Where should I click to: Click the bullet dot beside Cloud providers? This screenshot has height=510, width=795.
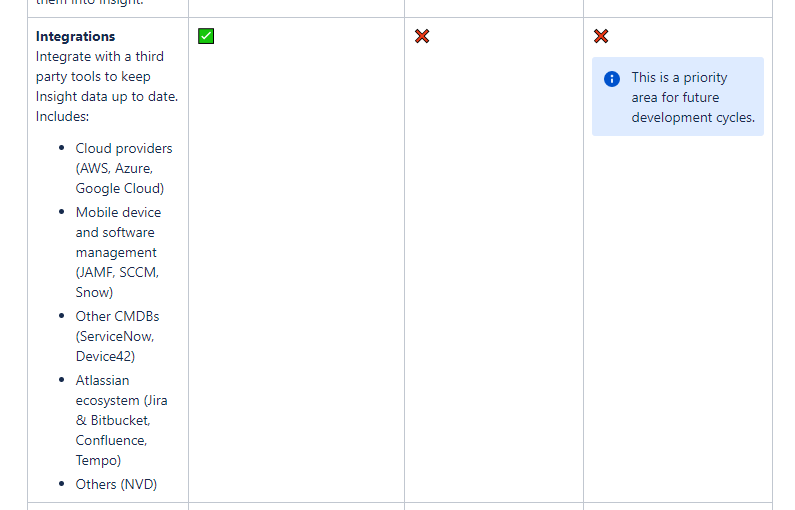click(x=62, y=148)
